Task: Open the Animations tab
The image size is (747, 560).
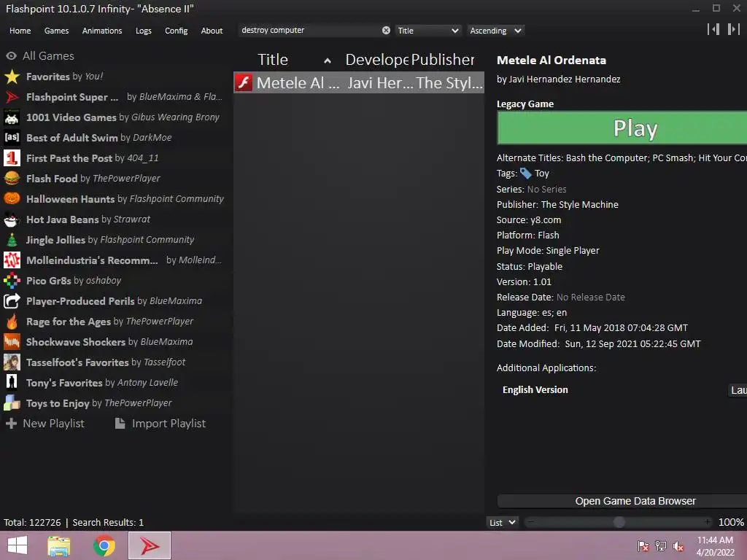Action: tap(102, 31)
